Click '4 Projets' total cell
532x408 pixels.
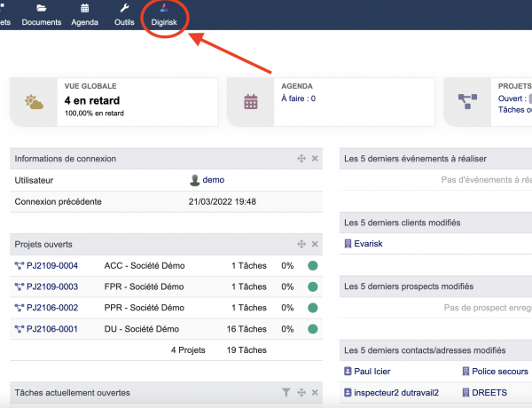click(188, 350)
